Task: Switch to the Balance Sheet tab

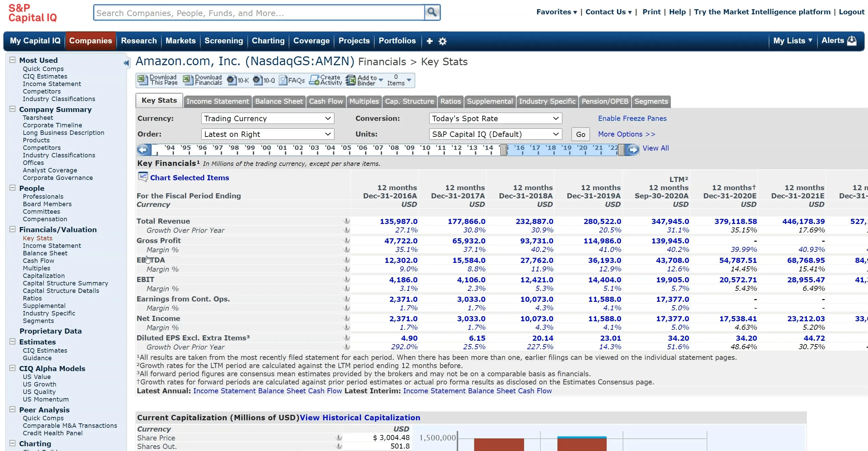Action: coord(279,101)
